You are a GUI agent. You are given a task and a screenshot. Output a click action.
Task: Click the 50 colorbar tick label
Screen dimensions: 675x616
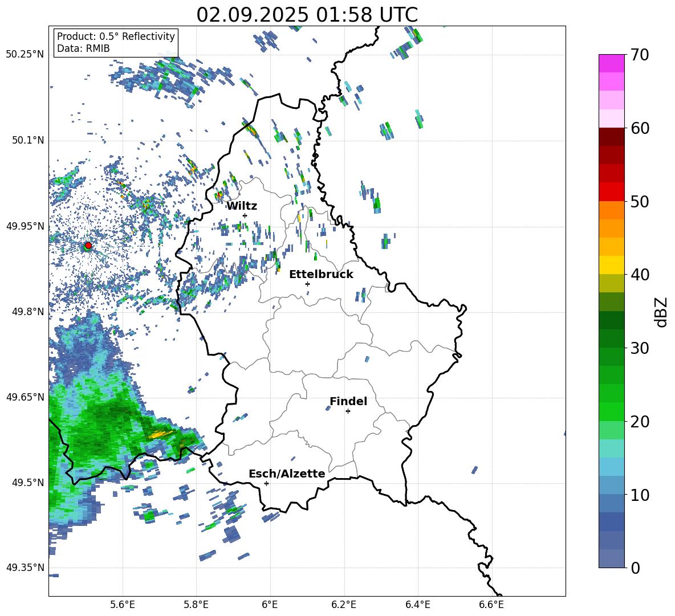(x=640, y=202)
